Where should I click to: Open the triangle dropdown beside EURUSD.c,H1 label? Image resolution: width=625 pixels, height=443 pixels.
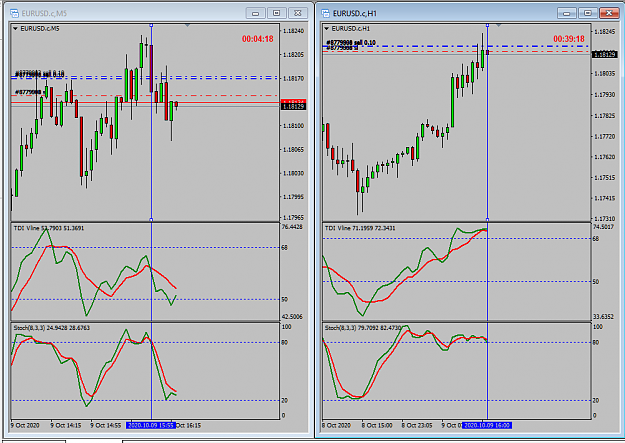pos(326,28)
